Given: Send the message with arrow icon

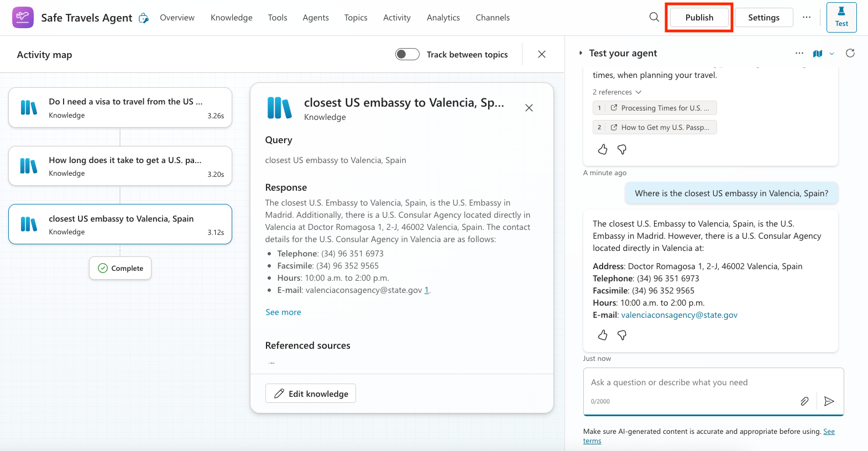Looking at the screenshot, I should tap(829, 401).
